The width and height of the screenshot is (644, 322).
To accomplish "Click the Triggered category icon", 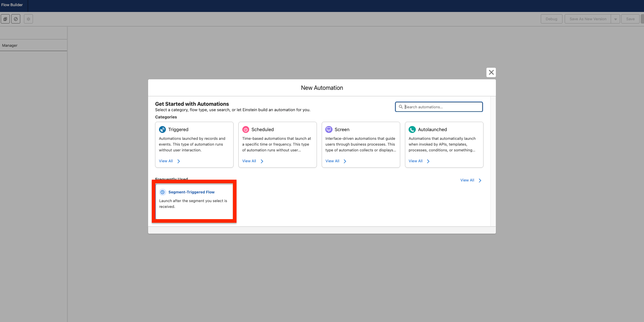I will (x=162, y=130).
